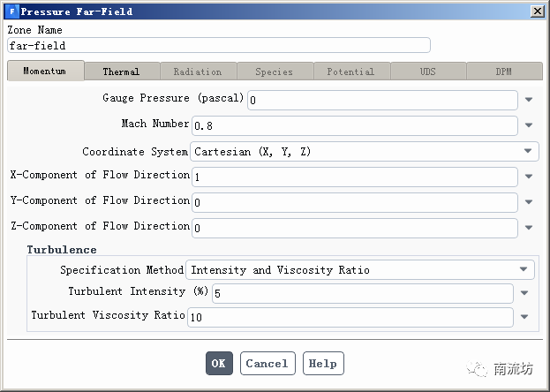Click the Zone Name text field
The height and width of the screenshot is (392, 550).
tap(218, 45)
